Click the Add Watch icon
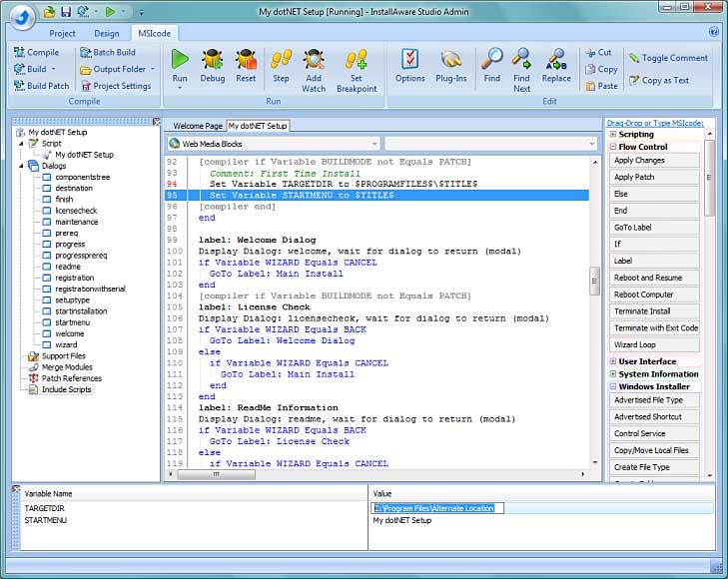Image resolution: width=728 pixels, height=579 pixels. (x=314, y=60)
